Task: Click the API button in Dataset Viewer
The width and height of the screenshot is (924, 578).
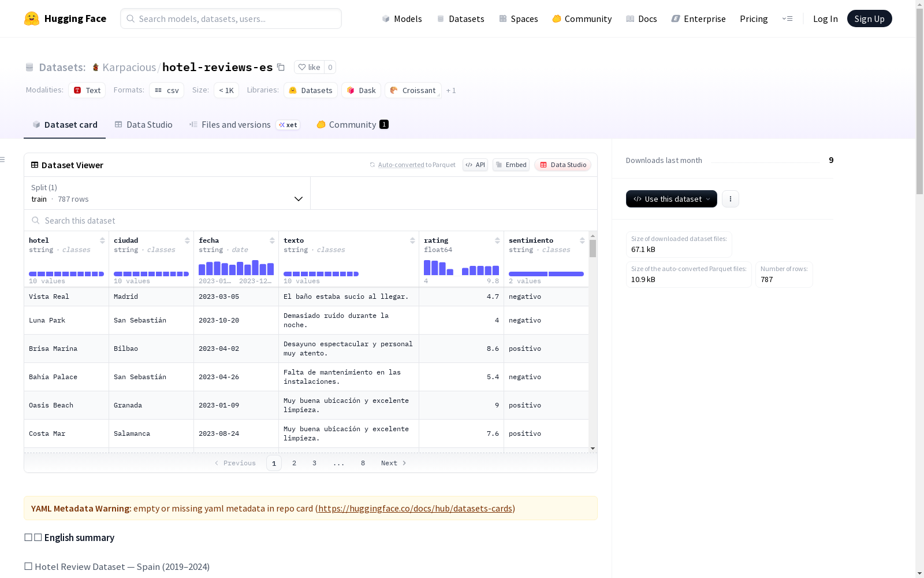Action: [x=475, y=165]
